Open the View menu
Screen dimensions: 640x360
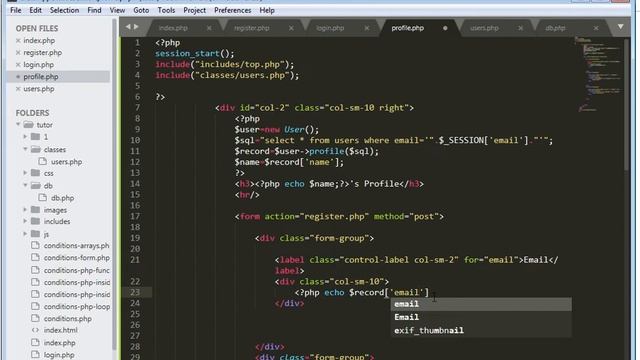tap(117, 10)
